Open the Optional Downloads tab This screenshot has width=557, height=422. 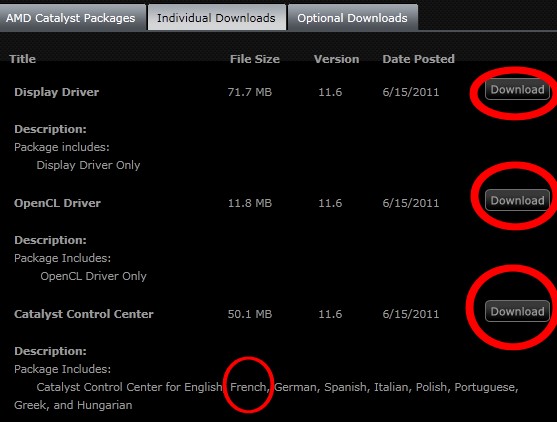coord(352,18)
